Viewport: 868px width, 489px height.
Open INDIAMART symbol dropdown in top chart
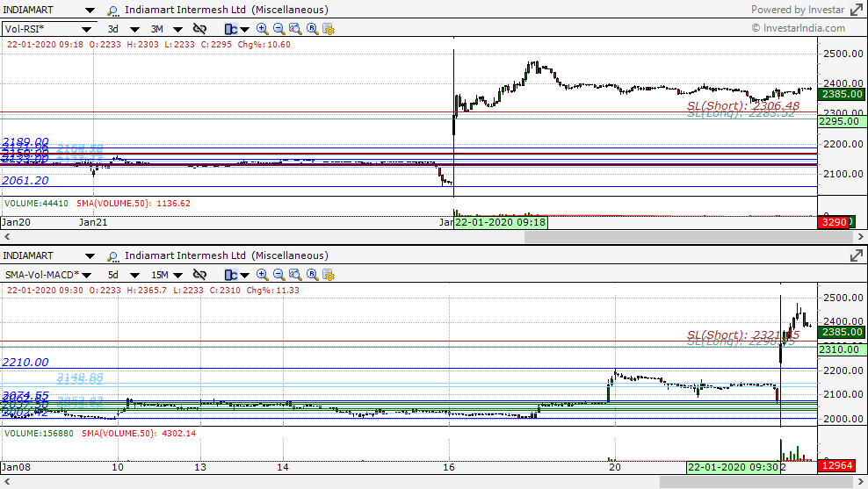coord(90,11)
